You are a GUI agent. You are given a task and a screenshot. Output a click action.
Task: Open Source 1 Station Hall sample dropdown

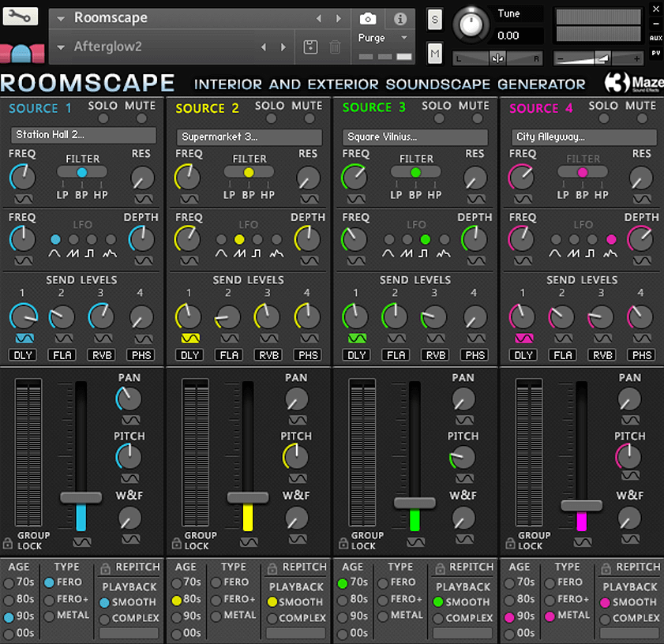(x=84, y=135)
